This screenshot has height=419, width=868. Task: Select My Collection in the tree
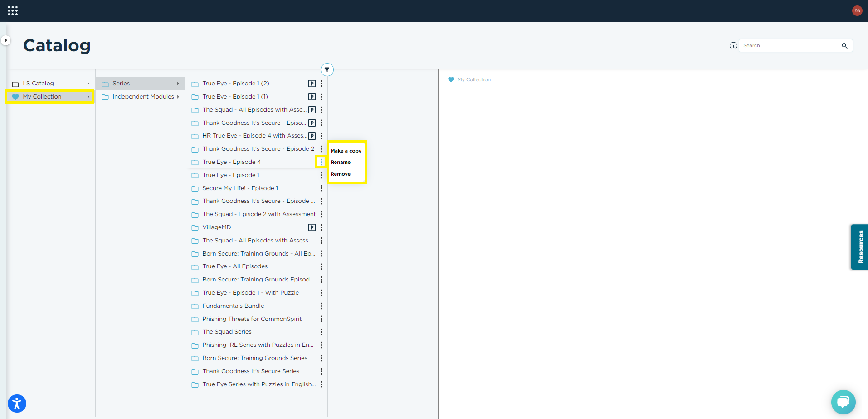pyautogui.click(x=42, y=97)
